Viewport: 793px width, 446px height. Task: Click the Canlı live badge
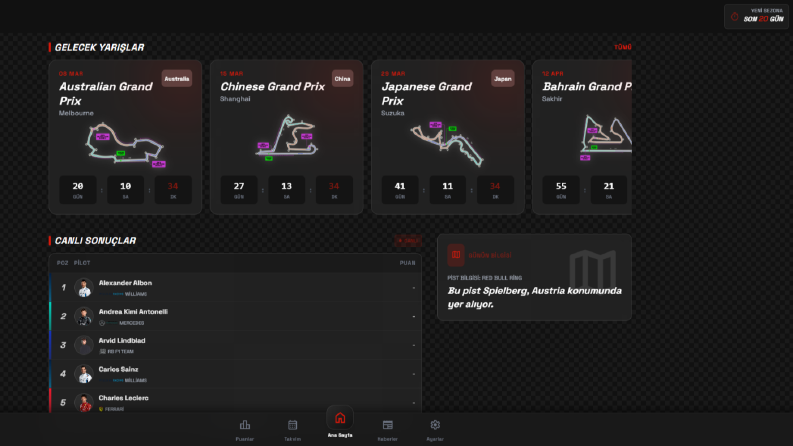tap(408, 241)
